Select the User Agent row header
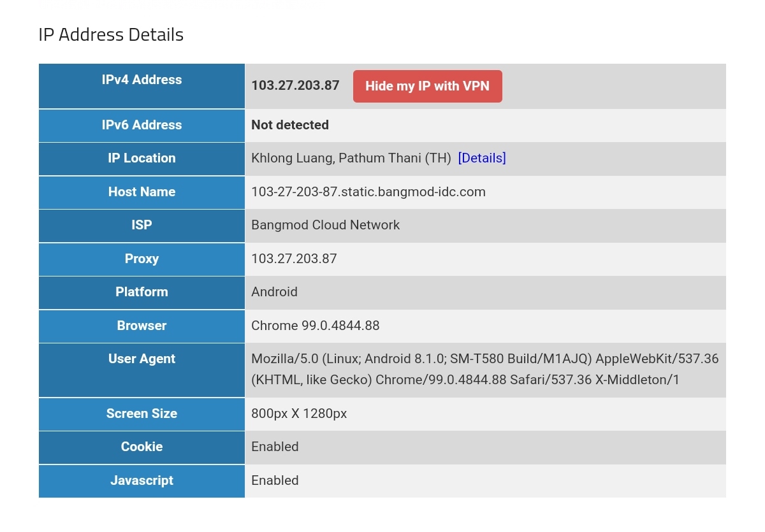Image resolution: width=765 pixels, height=532 pixels. click(x=142, y=359)
